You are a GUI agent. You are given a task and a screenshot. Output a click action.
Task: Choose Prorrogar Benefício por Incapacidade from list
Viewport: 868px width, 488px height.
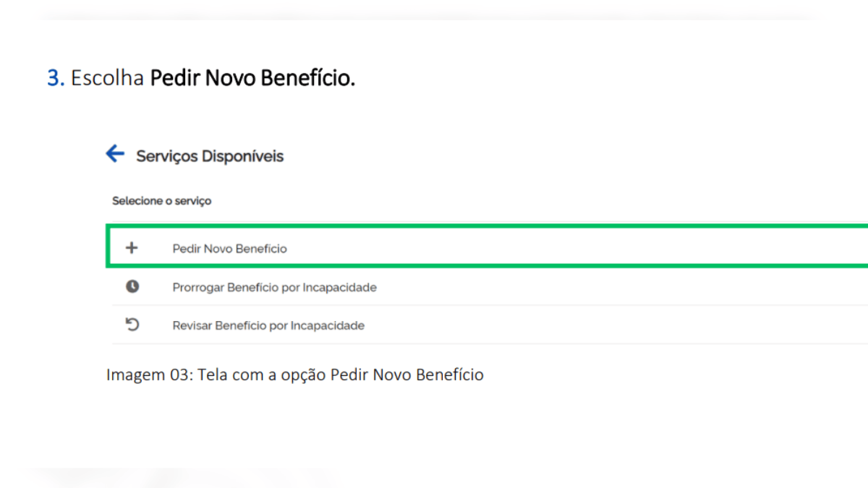pos(274,288)
